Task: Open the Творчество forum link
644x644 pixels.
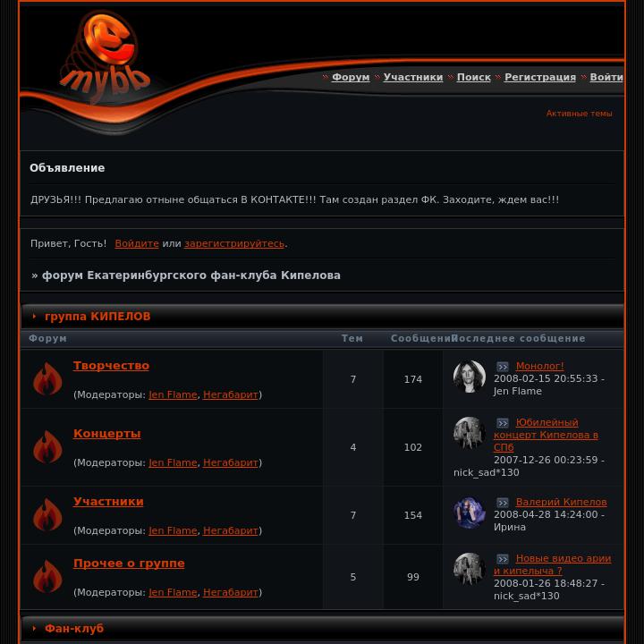Action: pyautogui.click(x=111, y=366)
